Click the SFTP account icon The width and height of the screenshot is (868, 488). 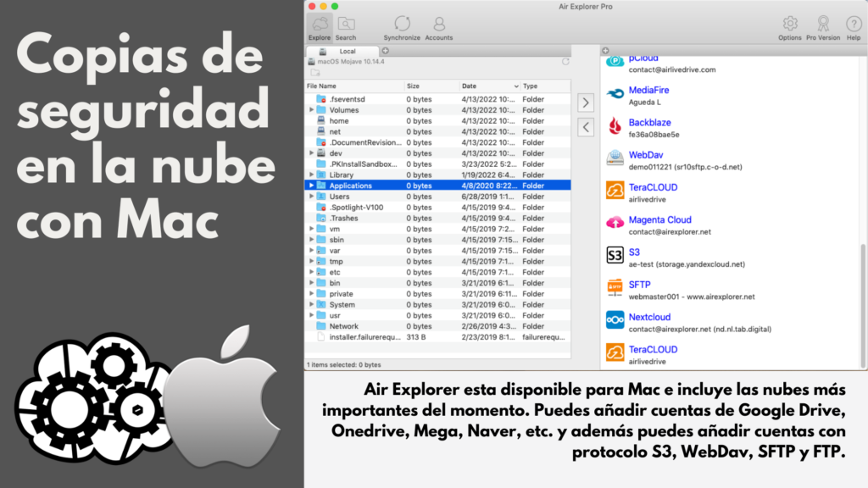pos(615,288)
